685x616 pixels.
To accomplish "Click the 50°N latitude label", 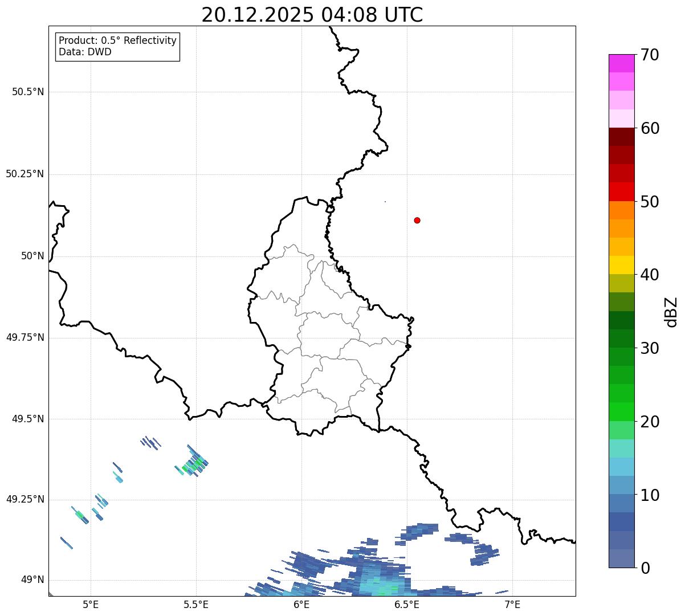I will (x=32, y=256).
